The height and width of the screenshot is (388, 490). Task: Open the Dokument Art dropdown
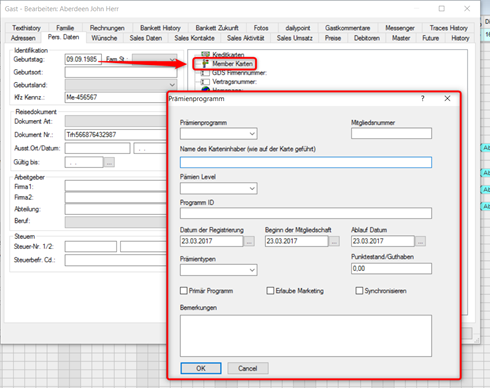point(116,121)
